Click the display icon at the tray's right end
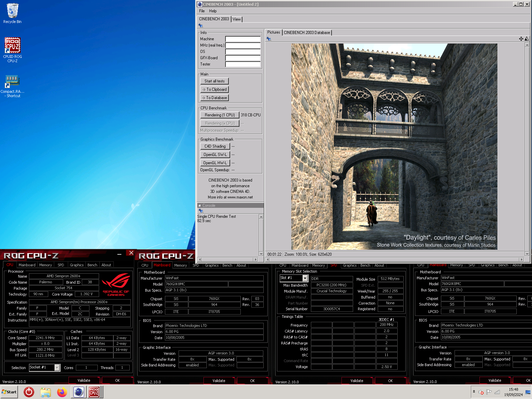This screenshot has height=399, width=532. 528,392
